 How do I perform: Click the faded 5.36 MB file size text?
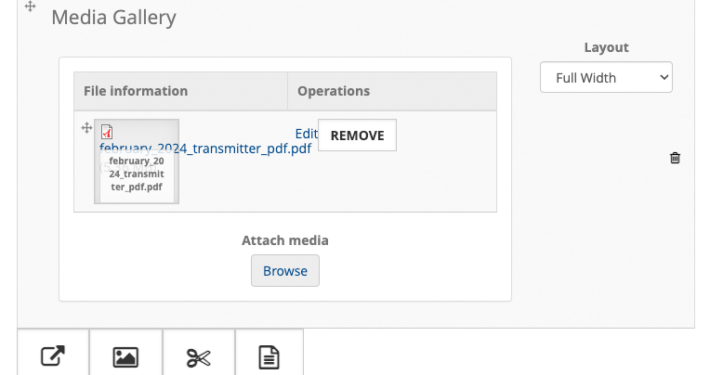tap(128, 168)
